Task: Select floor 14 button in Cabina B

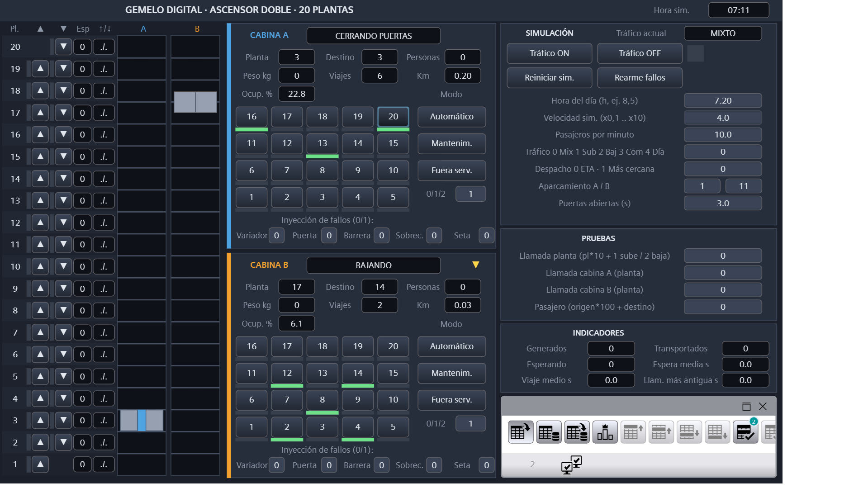Action: point(358,373)
